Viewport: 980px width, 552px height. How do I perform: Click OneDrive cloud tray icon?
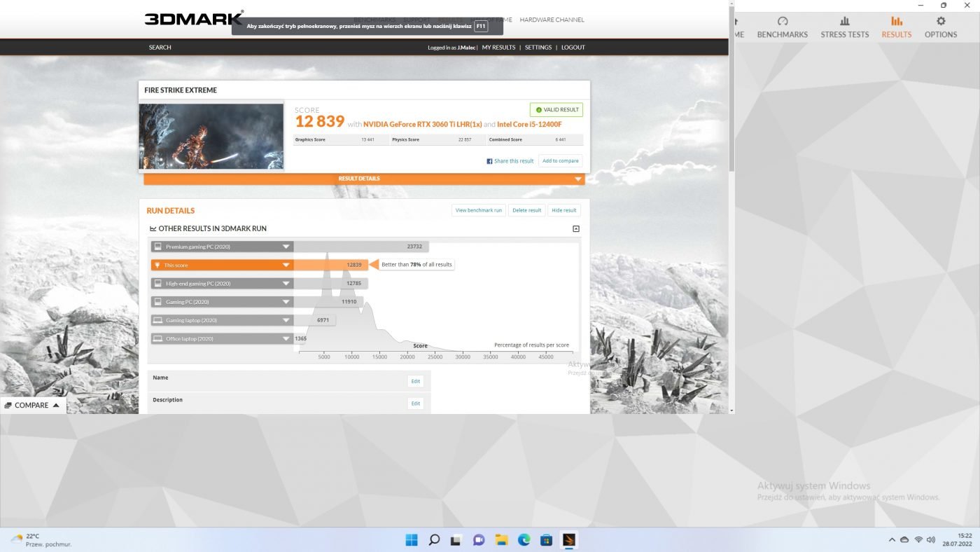pos(904,540)
